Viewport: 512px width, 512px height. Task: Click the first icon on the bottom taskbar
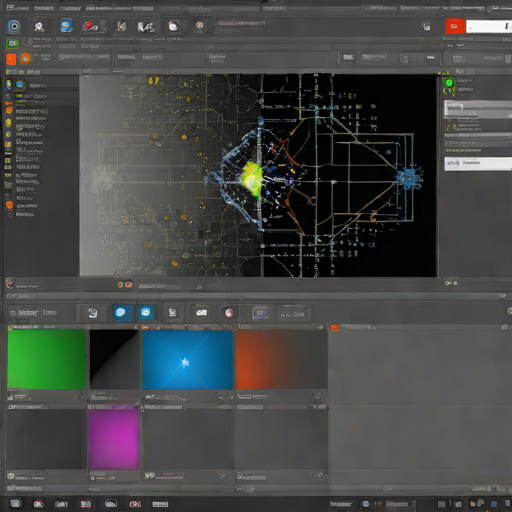point(15,503)
